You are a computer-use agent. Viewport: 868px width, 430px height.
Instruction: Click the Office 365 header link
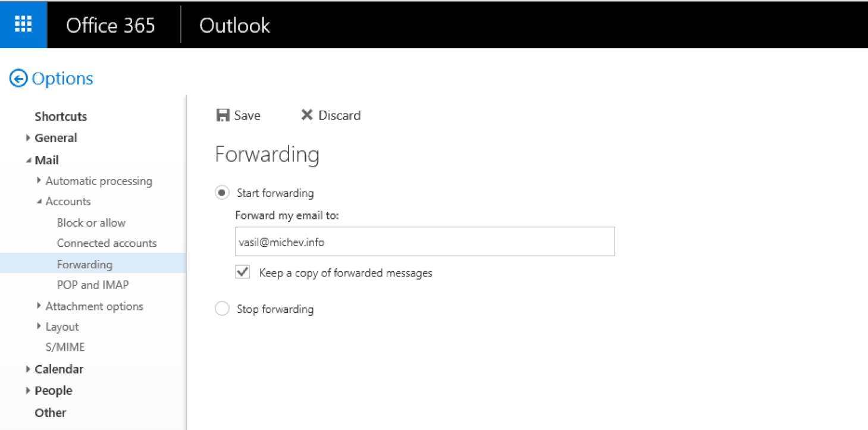[x=111, y=25]
